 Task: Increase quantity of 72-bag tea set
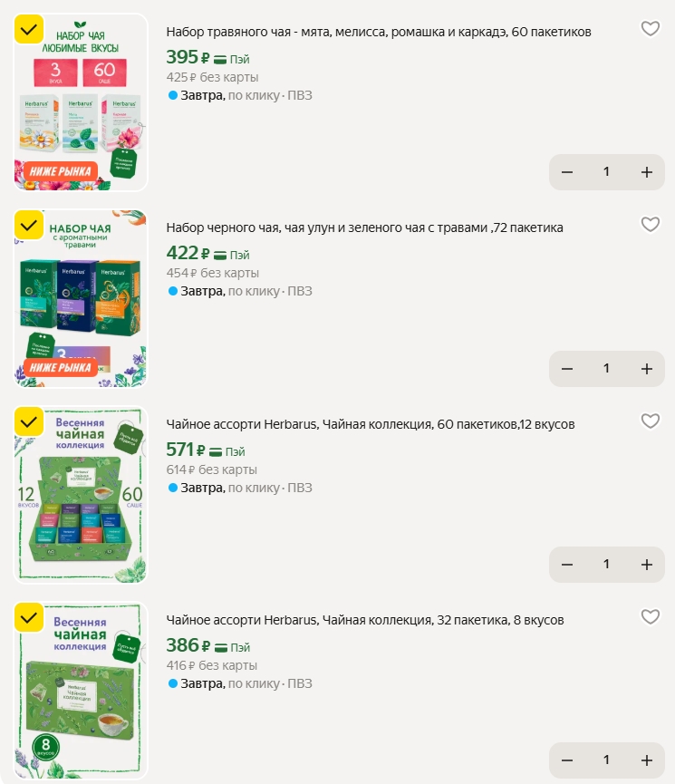[x=646, y=369]
